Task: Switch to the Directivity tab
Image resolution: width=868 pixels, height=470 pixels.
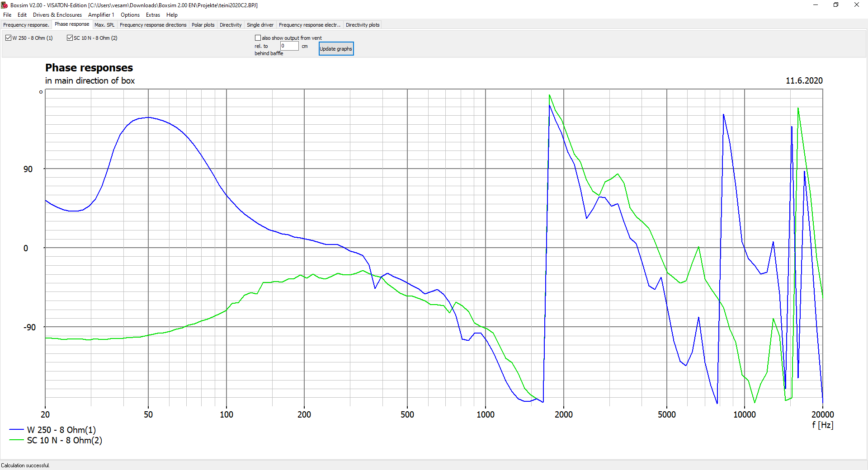Action: tap(231, 25)
